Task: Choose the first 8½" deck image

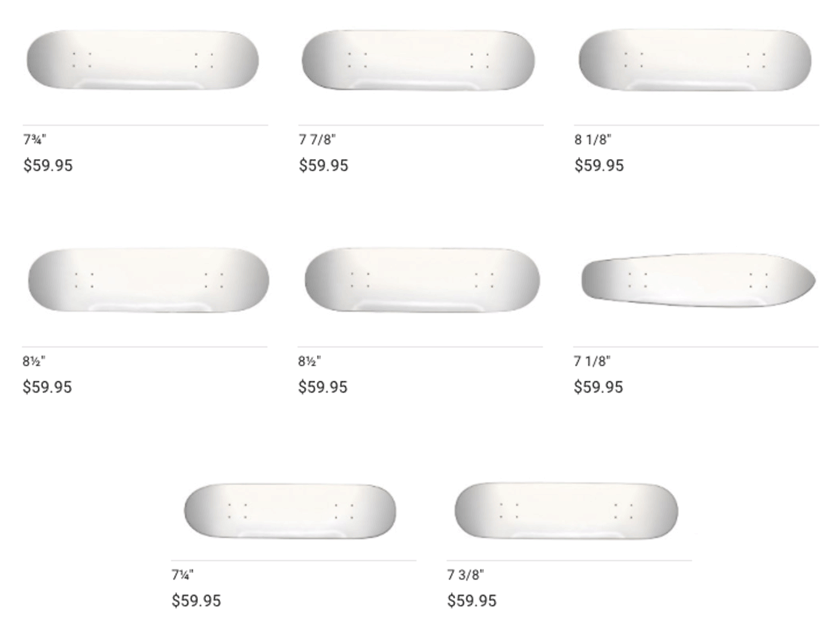Action: click(x=149, y=280)
